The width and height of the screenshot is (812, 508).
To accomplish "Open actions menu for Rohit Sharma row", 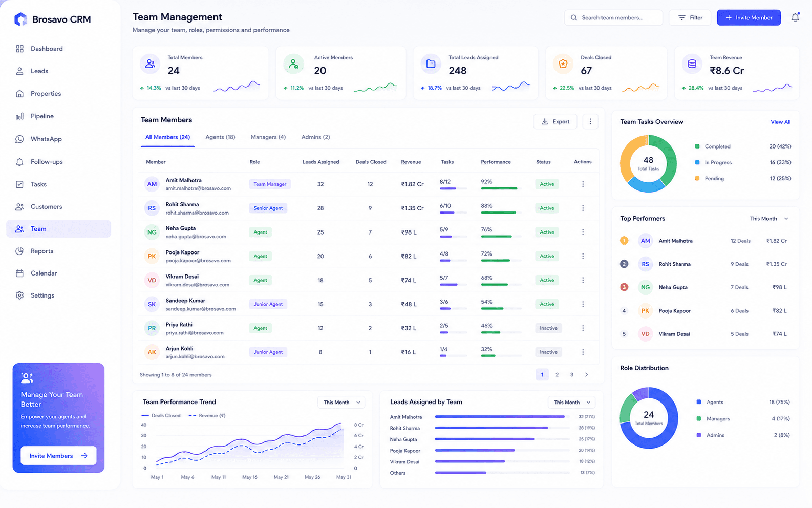I will [x=583, y=208].
